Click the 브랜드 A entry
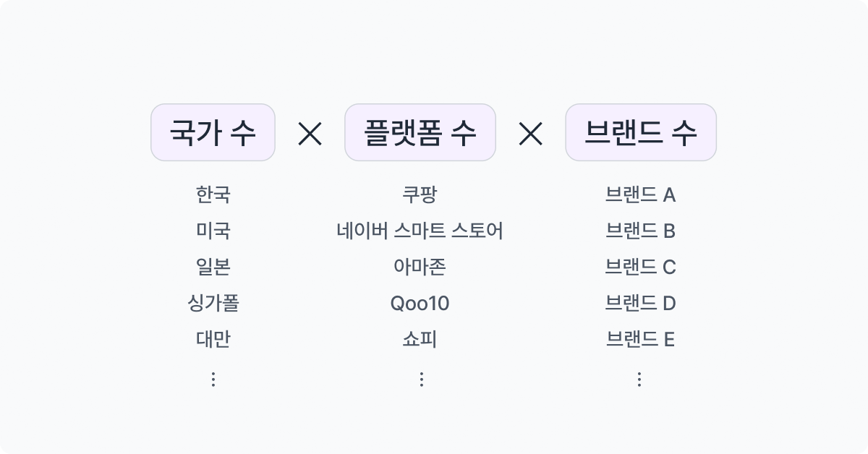The image size is (868, 454). pyautogui.click(x=640, y=195)
